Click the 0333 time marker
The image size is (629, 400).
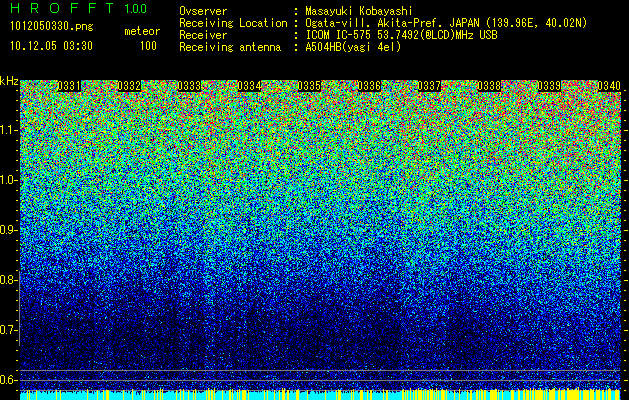[189, 86]
